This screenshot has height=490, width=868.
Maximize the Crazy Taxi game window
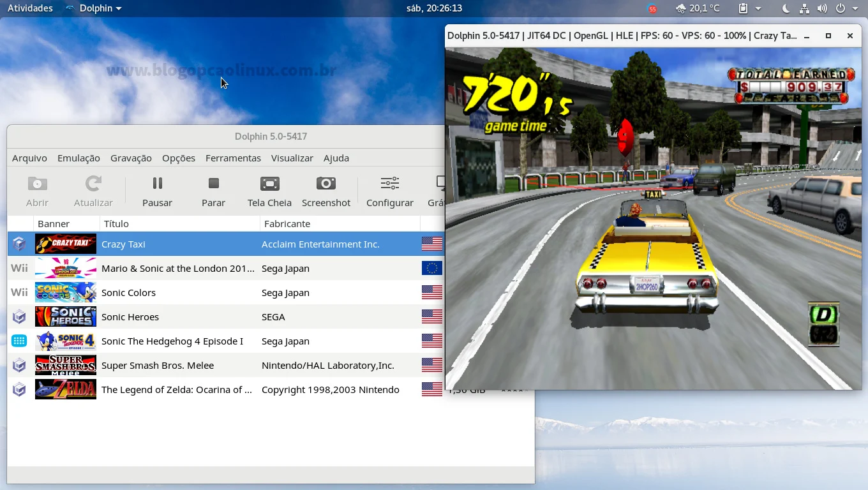[x=828, y=36]
